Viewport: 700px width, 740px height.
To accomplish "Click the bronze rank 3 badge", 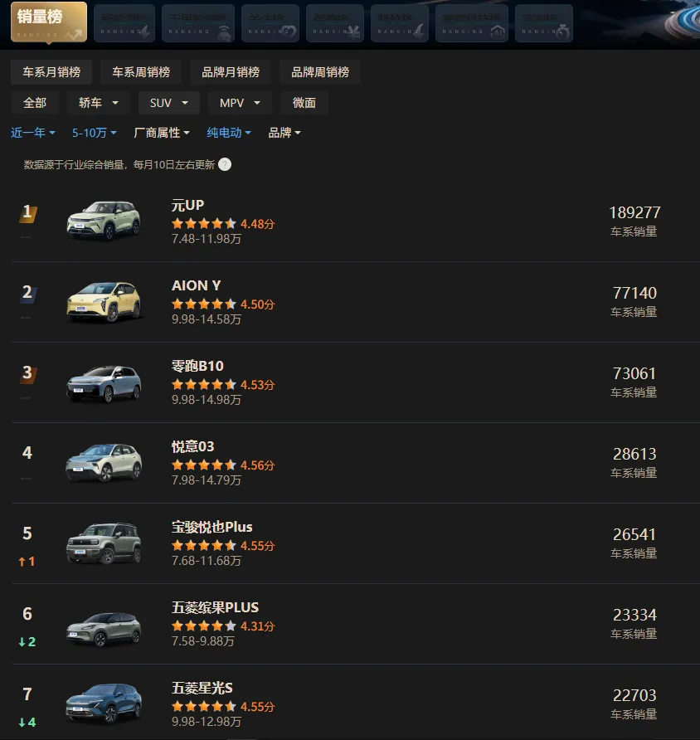I will coord(28,373).
